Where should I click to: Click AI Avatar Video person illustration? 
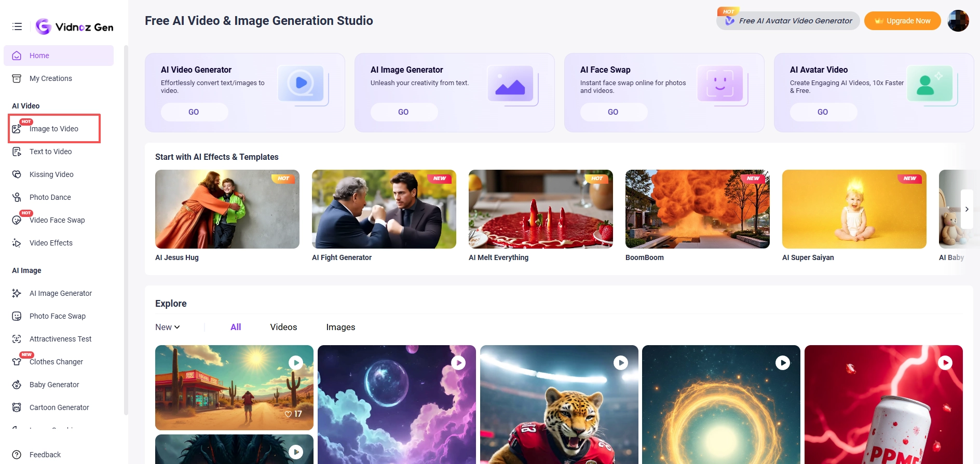[x=931, y=85]
